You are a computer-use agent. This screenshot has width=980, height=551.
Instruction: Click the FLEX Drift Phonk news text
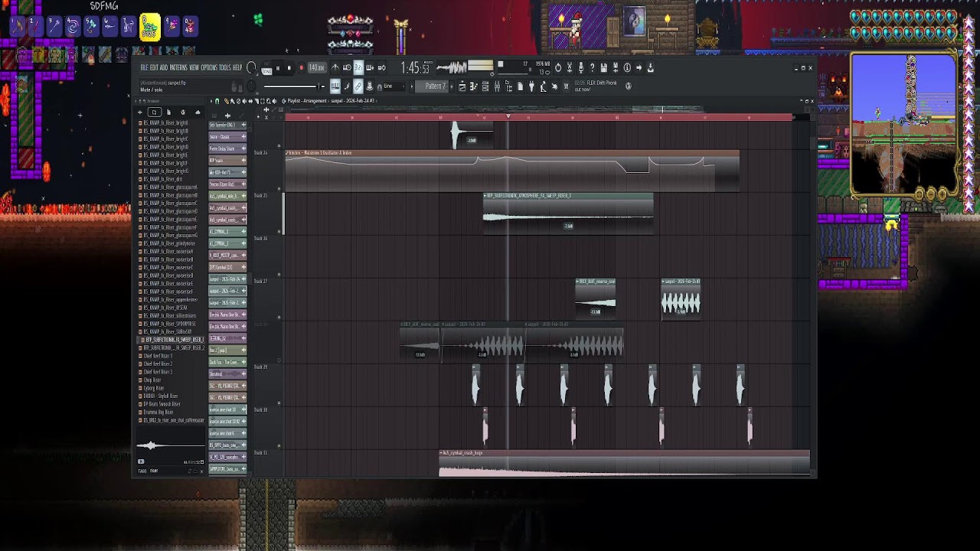coord(596,86)
